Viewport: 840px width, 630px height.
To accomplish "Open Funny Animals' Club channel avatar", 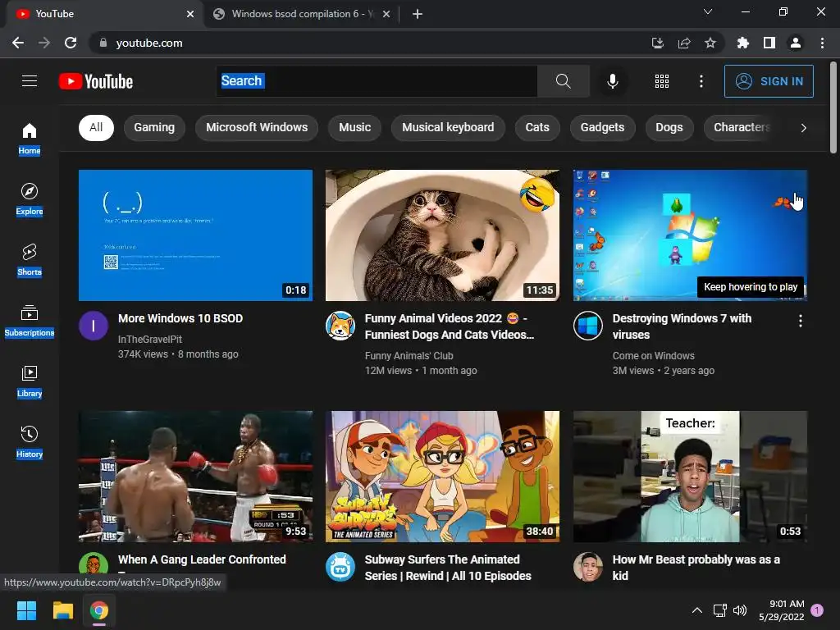I will tap(340, 326).
